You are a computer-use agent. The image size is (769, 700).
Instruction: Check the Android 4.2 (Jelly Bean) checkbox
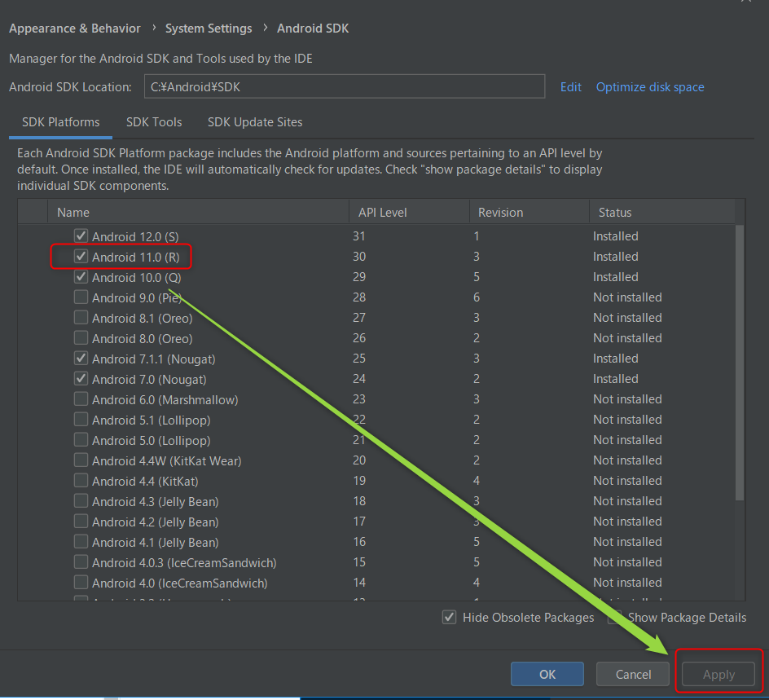pyautogui.click(x=81, y=521)
